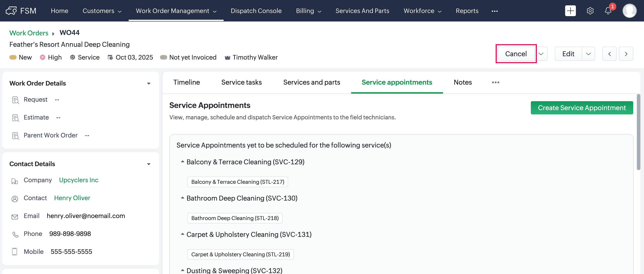Image resolution: width=644 pixels, height=274 pixels.
Task: Go to the next work order arrow
Action: (626, 54)
